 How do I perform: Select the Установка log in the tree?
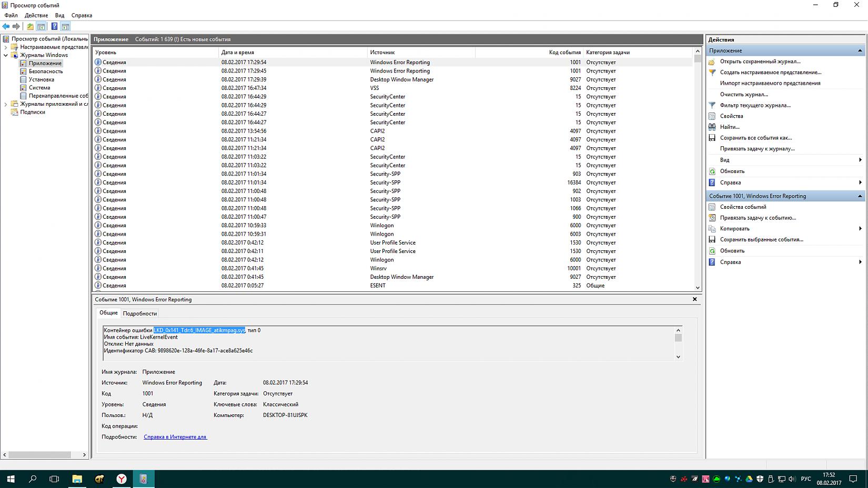pos(42,79)
